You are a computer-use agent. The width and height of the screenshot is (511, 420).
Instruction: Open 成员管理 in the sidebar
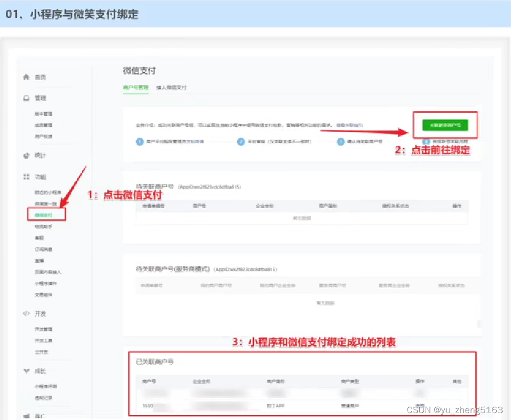[x=43, y=125]
